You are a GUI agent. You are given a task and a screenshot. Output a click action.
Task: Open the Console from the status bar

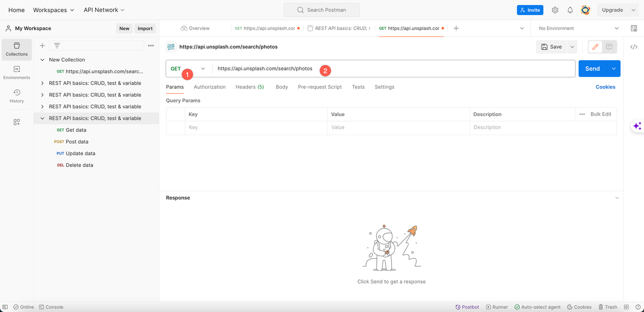51,307
